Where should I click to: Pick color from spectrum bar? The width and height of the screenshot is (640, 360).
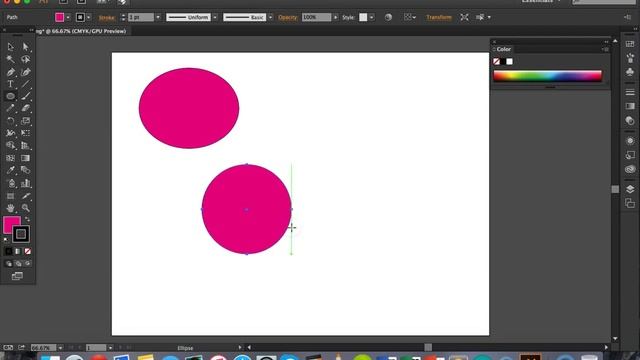tap(547, 76)
